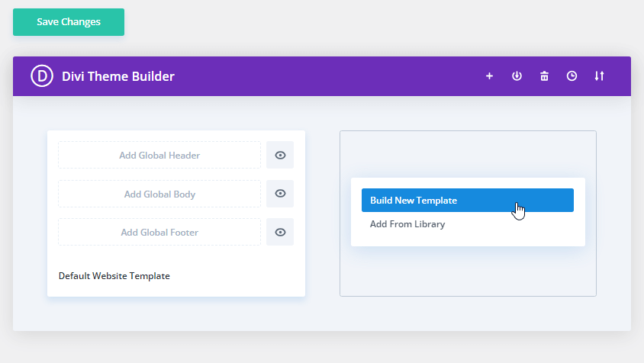Toggle visibility eye for Global Header
Image resolution: width=644 pixels, height=363 pixels.
280,156
